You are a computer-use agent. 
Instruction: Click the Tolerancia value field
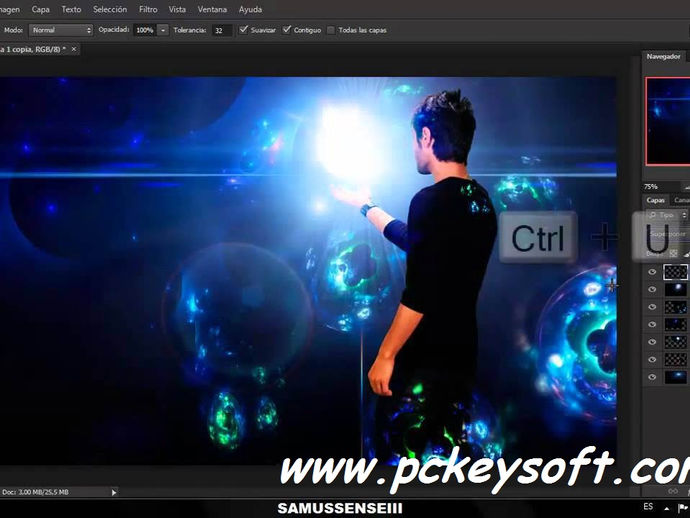coord(222,30)
